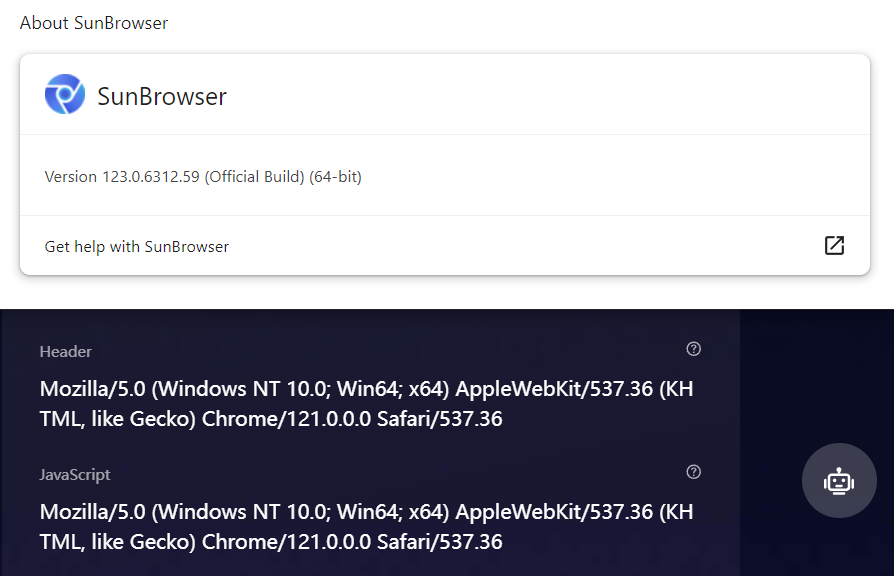Show help tooltip for the Header user agent

point(693,349)
